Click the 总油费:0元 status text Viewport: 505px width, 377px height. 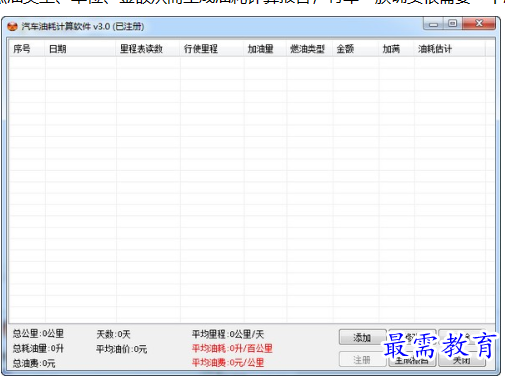(x=34, y=363)
